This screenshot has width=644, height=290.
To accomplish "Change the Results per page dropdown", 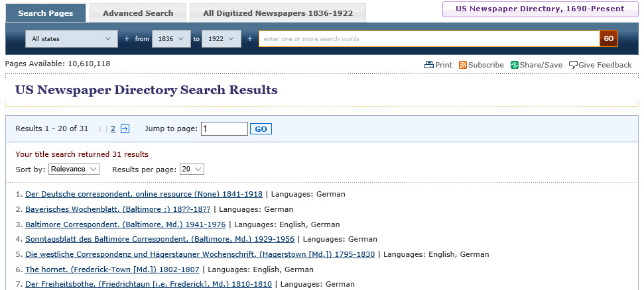I will coord(192,169).
